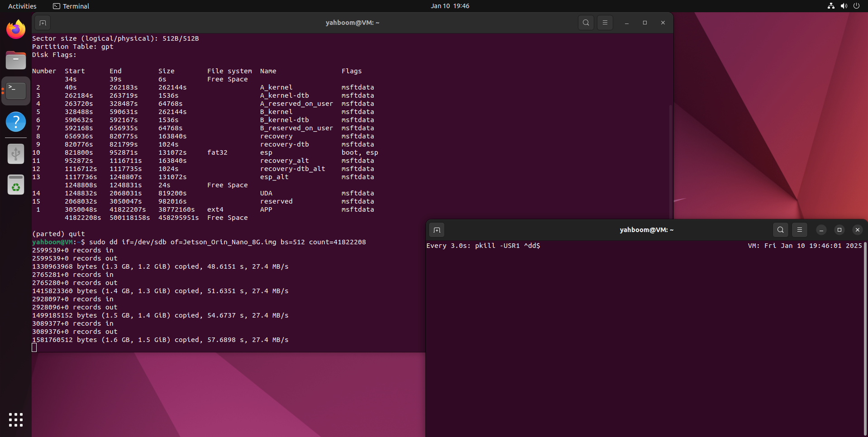Screen dimensions: 868x437
Task: Show Applications grid
Action: pos(16,419)
